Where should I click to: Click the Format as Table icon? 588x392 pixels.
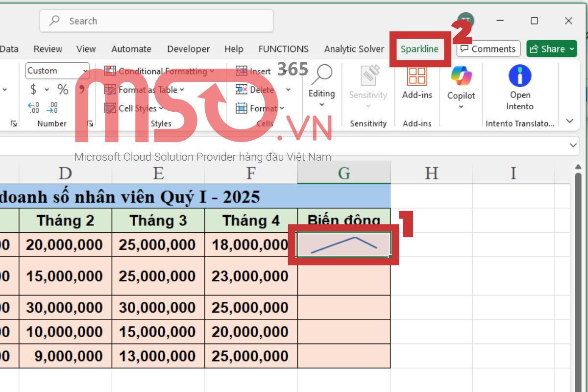pos(110,90)
